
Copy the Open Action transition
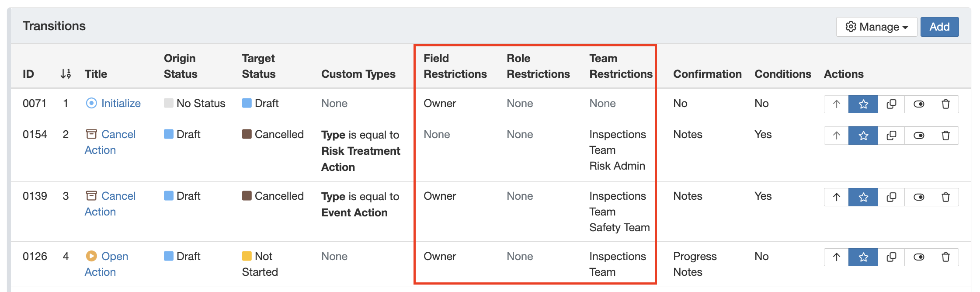(x=891, y=257)
